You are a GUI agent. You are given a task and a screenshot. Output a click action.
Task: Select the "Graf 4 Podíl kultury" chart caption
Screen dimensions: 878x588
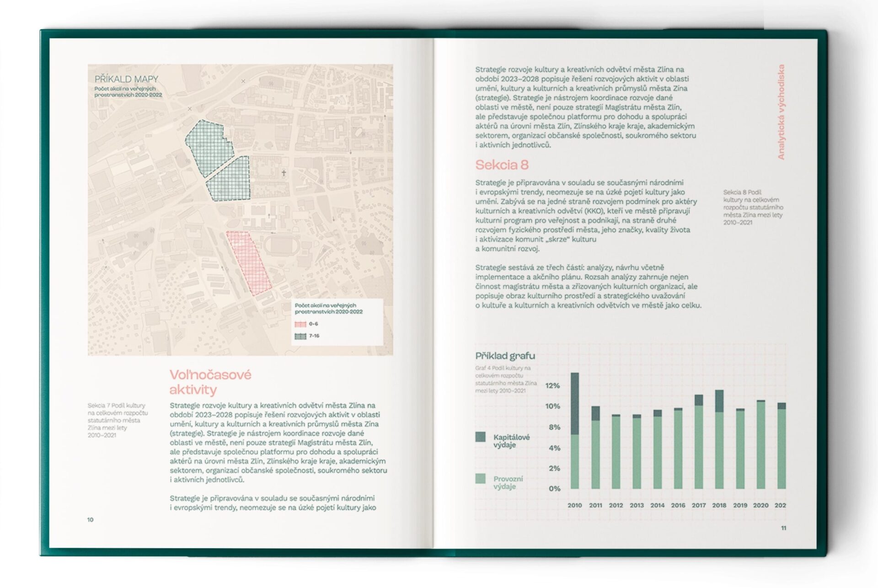506,379
